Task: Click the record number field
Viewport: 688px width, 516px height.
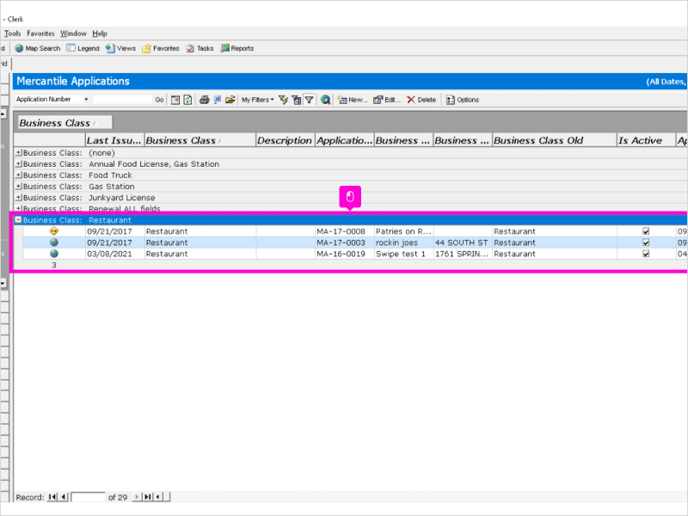Action: tap(88, 497)
